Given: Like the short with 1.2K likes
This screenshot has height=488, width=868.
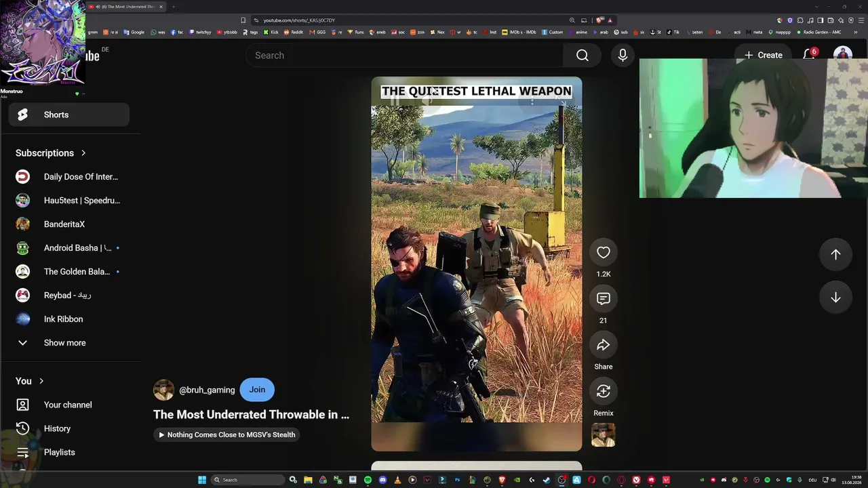Looking at the screenshot, I should (x=604, y=253).
